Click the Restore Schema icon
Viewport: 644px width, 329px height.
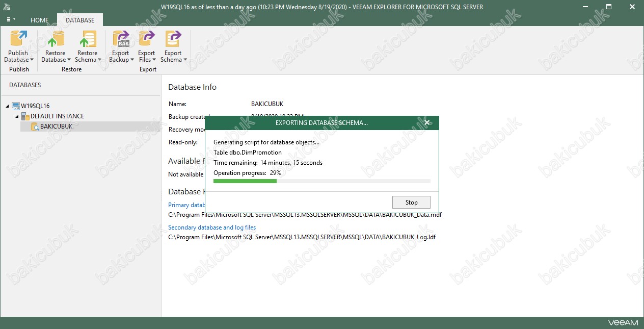[x=87, y=39]
